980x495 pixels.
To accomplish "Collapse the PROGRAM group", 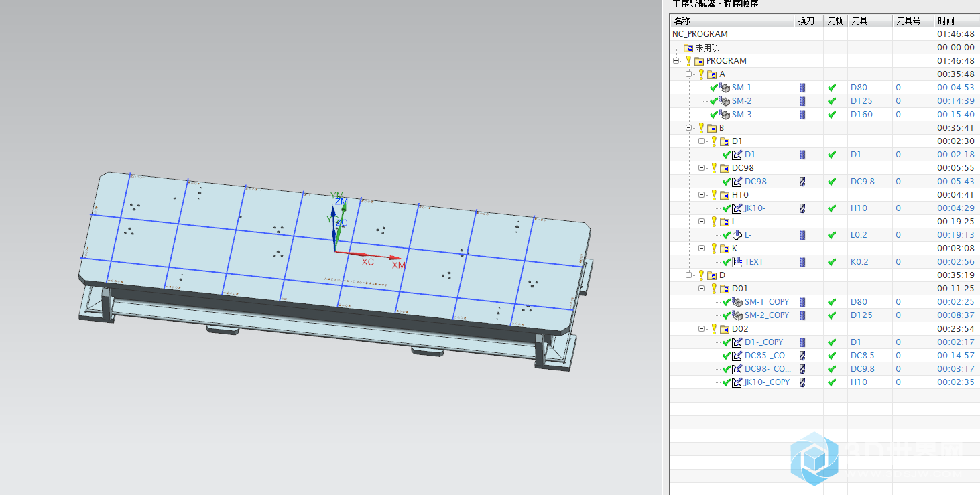I will click(x=676, y=61).
